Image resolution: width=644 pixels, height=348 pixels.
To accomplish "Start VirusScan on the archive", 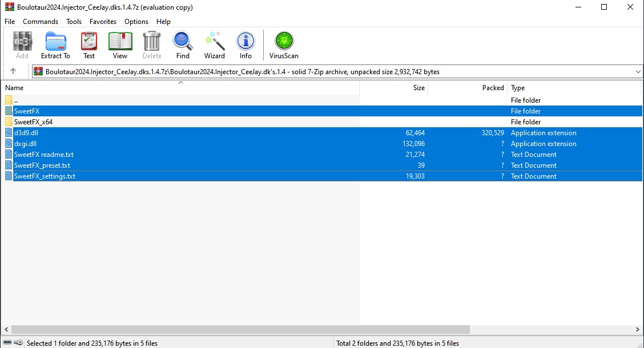I will point(284,41).
